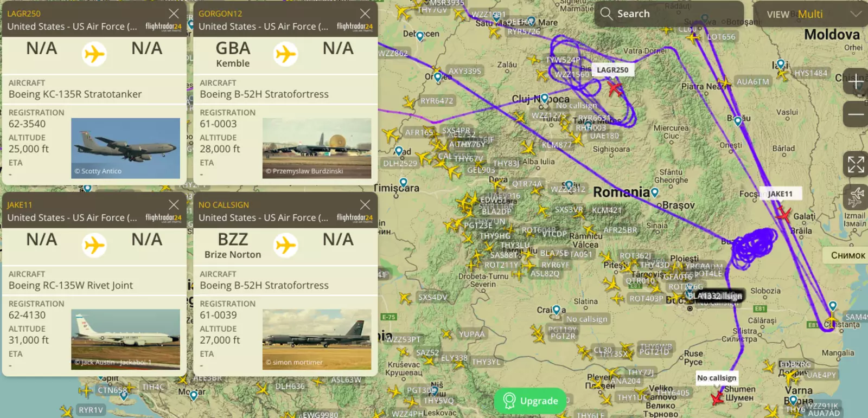This screenshot has width=868, height=418.
Task: Enter fullscreen map mode
Action: coord(856,164)
